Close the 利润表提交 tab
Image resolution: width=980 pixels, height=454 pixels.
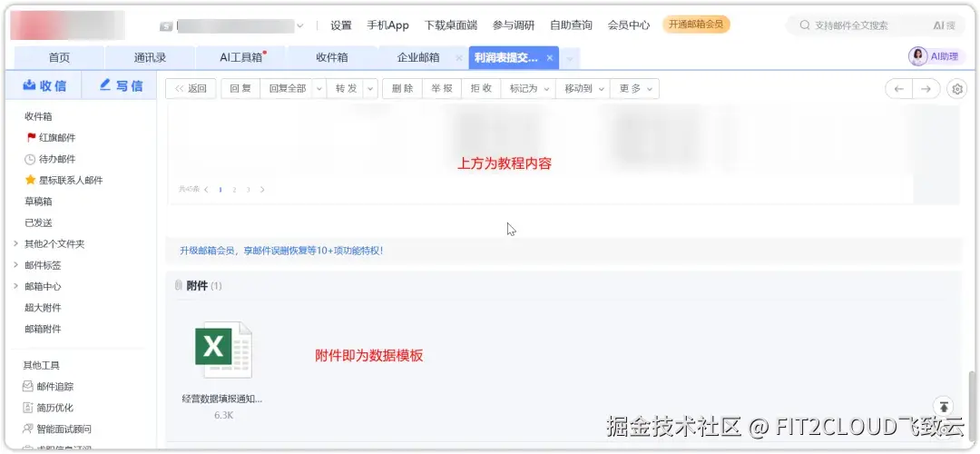(x=549, y=57)
